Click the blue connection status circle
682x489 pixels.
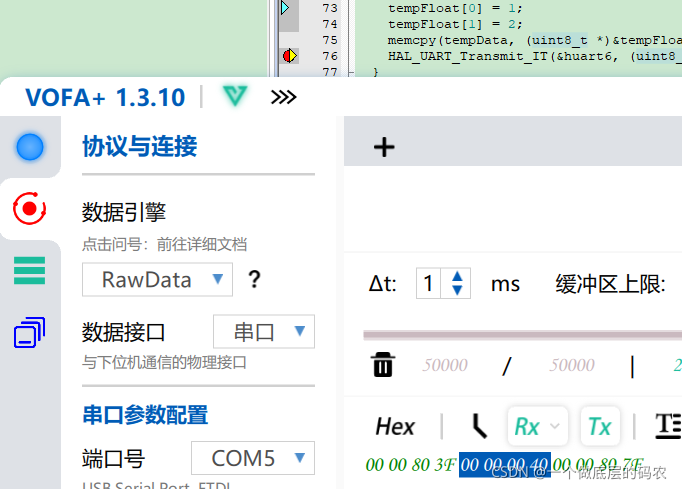(x=30, y=147)
